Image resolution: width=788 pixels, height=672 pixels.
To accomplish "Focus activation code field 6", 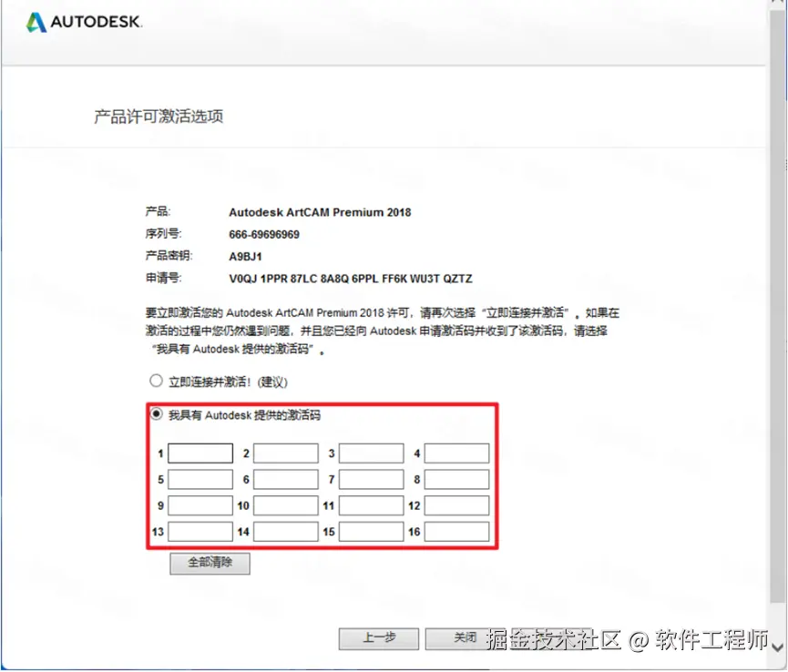I will pos(285,479).
